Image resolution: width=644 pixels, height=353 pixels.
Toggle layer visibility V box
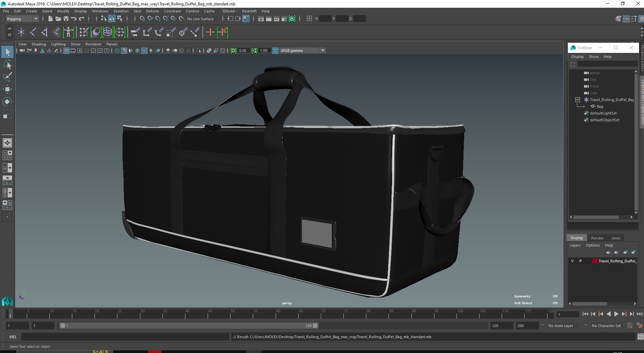click(572, 261)
